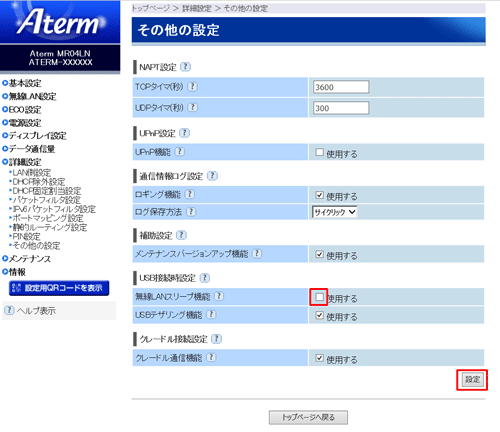
Task: Expand データ通信量 in sidebar
Action: pos(29,149)
